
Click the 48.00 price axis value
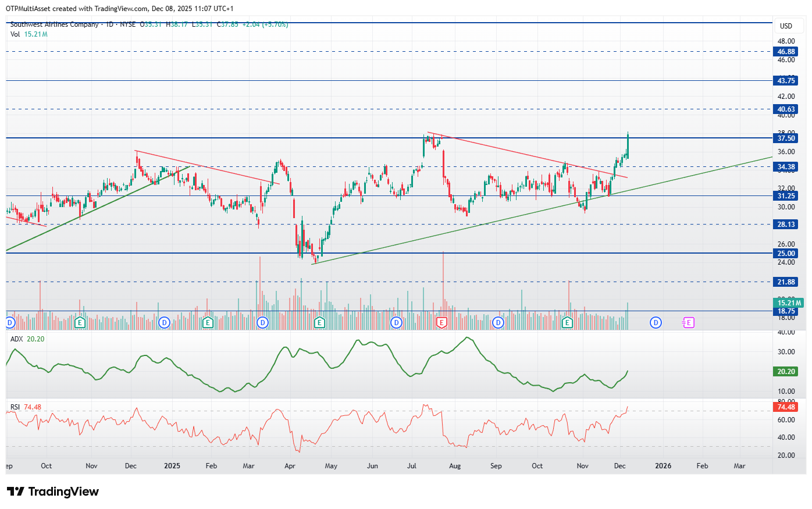(786, 41)
